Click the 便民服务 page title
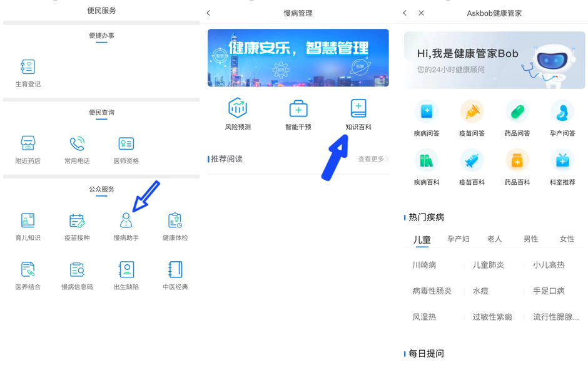The image size is (588, 367). (x=101, y=11)
